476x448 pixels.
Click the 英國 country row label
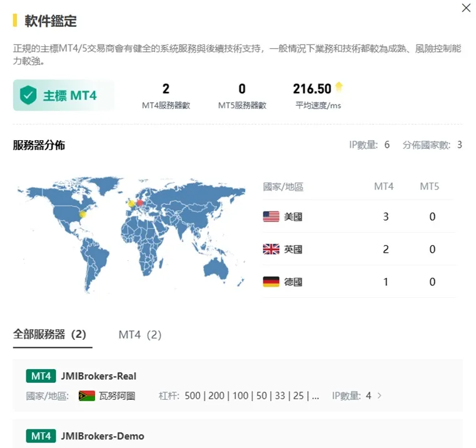tap(293, 249)
